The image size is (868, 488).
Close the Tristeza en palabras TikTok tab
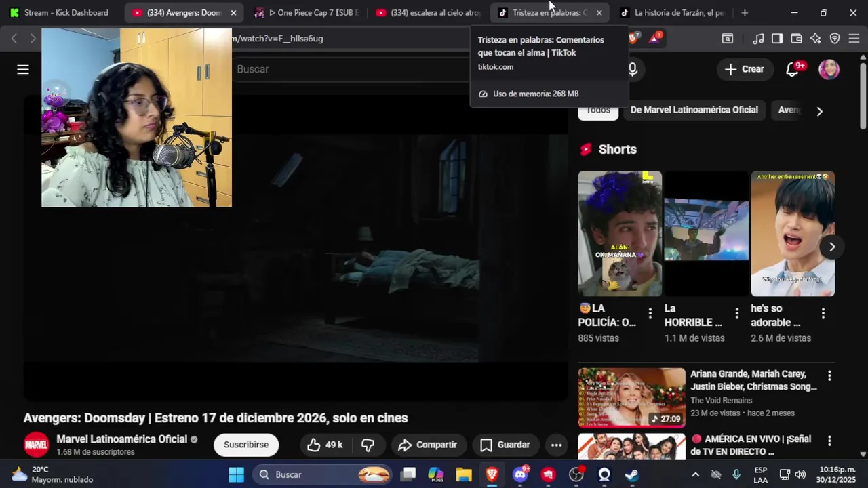click(599, 12)
